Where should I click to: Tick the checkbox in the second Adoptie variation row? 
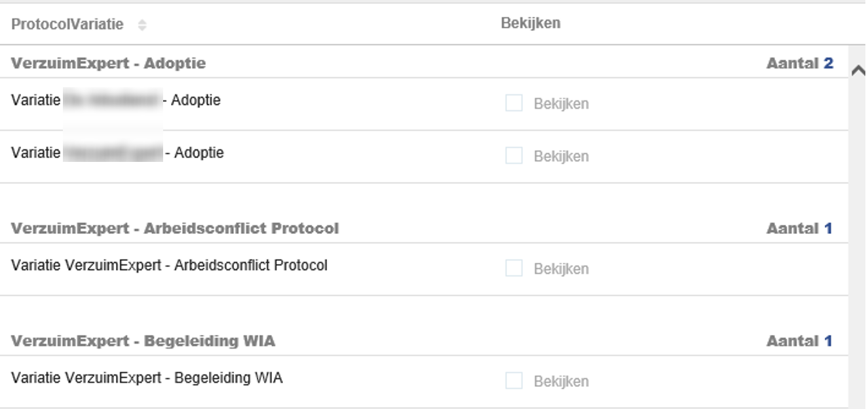click(x=514, y=155)
